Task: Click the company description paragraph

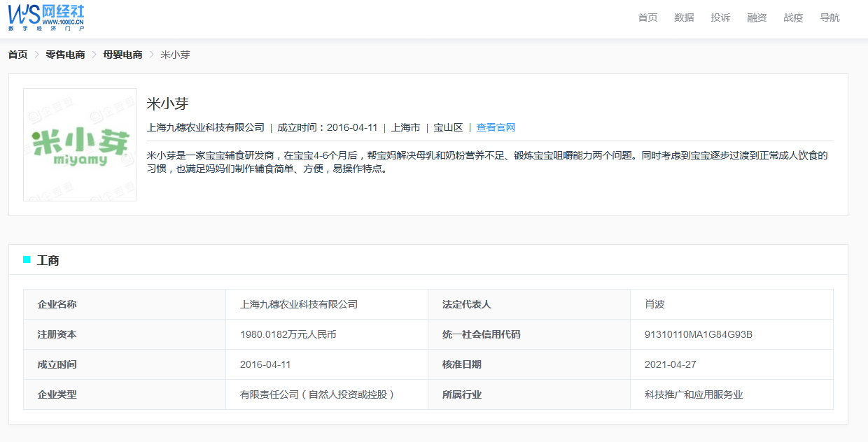Action: [487, 162]
